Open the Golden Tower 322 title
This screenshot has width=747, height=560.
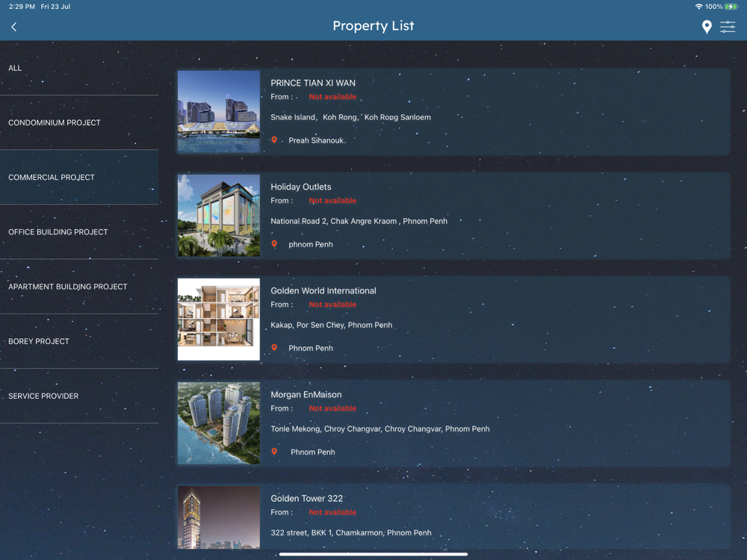[306, 498]
